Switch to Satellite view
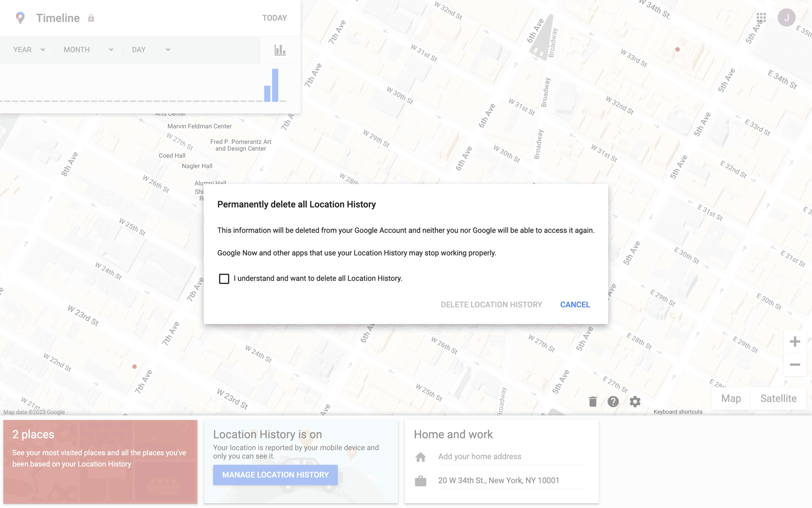 click(778, 398)
